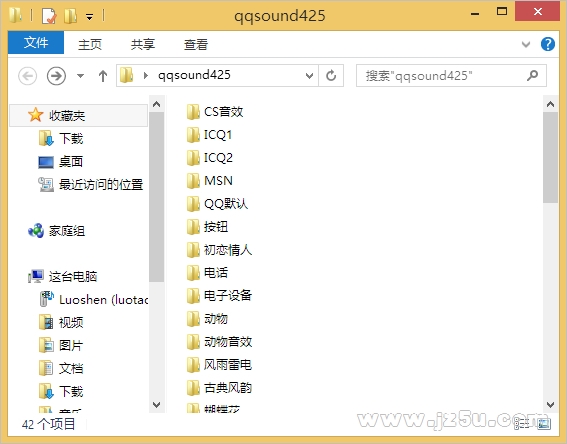Open recent locations dropdown arrow

pyautogui.click(x=80, y=76)
